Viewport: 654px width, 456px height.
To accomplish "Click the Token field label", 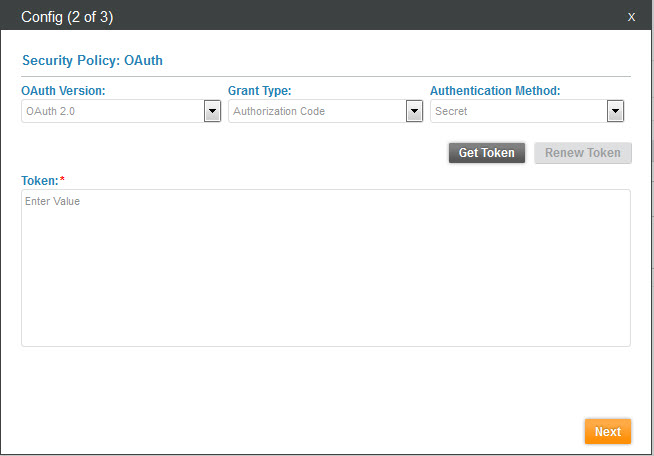I will (x=40, y=180).
